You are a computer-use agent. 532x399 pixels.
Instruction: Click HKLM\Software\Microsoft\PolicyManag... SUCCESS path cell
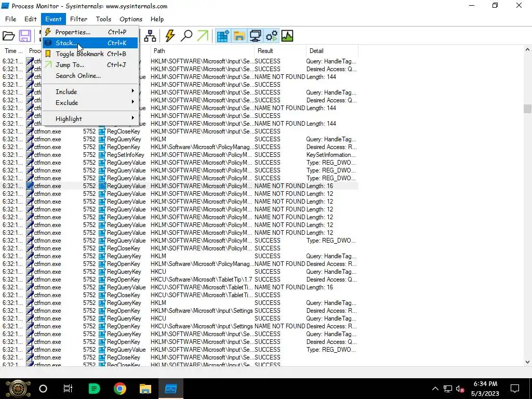point(202,147)
